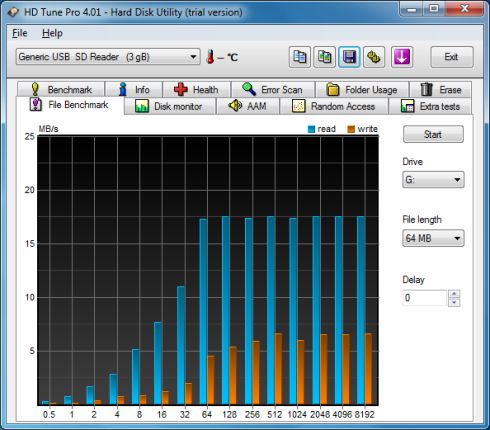
Task: Open options with the tools icon
Action: tap(374, 57)
